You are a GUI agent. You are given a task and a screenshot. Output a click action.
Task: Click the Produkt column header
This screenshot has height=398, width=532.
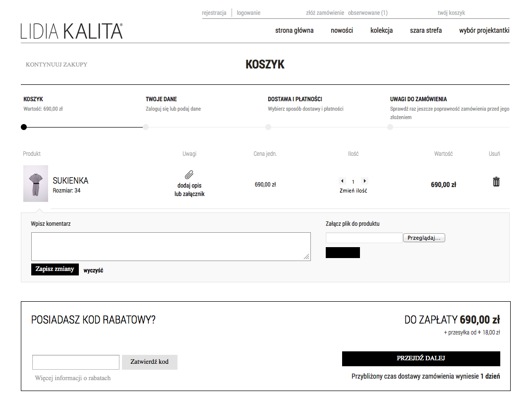point(32,154)
